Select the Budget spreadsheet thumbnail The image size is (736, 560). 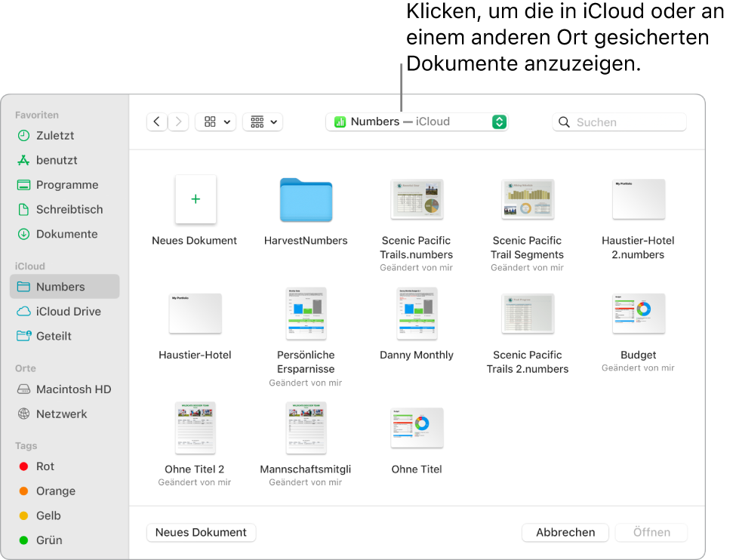tap(639, 313)
